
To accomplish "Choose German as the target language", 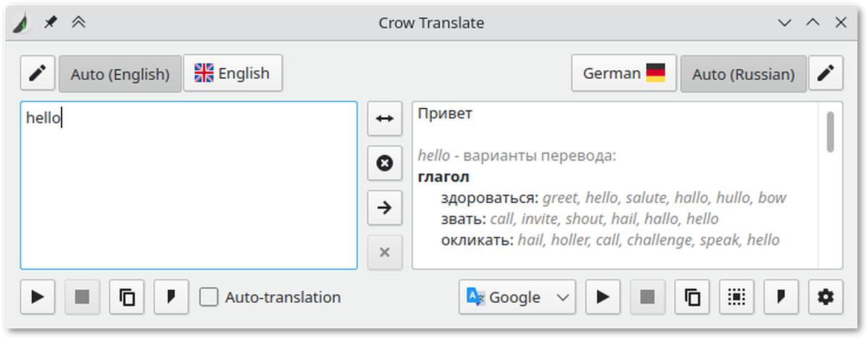I will click(624, 73).
